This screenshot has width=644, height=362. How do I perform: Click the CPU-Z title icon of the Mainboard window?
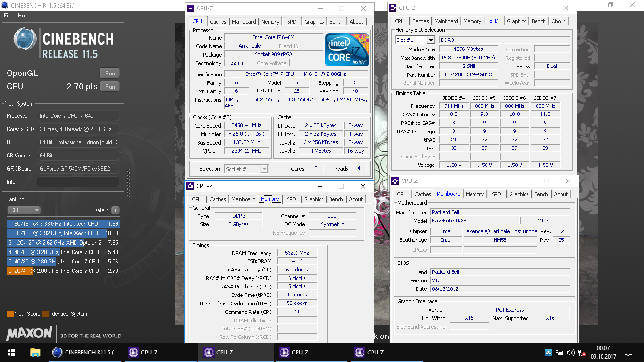(x=395, y=181)
